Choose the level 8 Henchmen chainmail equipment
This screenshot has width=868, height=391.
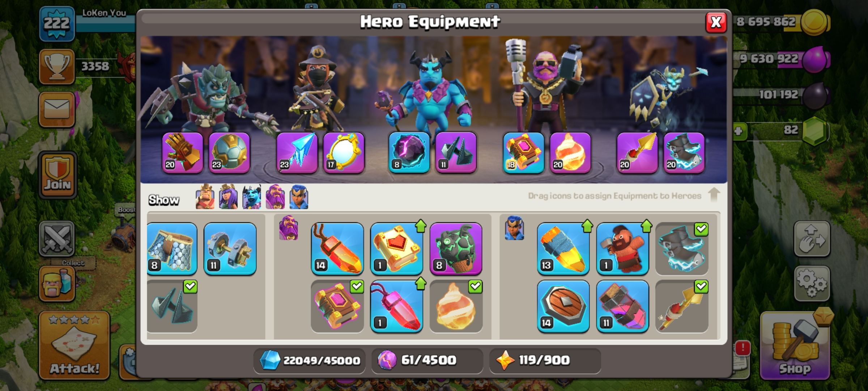pyautogui.click(x=172, y=249)
